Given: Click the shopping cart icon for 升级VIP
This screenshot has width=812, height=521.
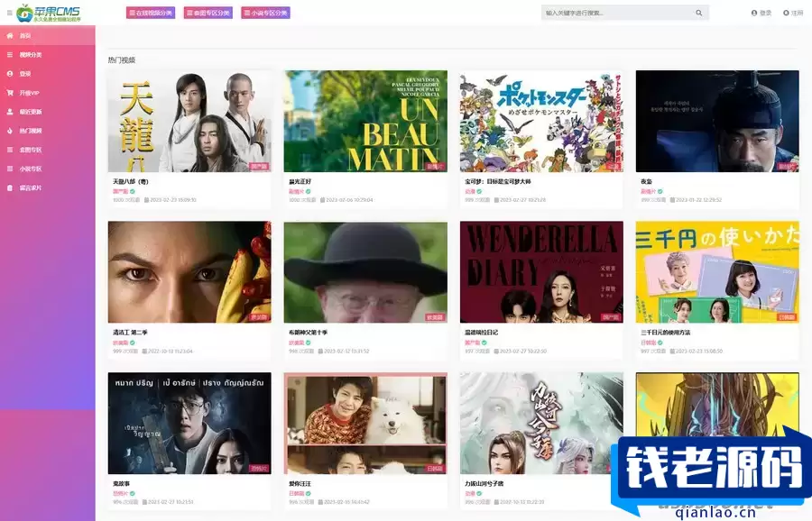Looking at the screenshot, I should pos(10,93).
